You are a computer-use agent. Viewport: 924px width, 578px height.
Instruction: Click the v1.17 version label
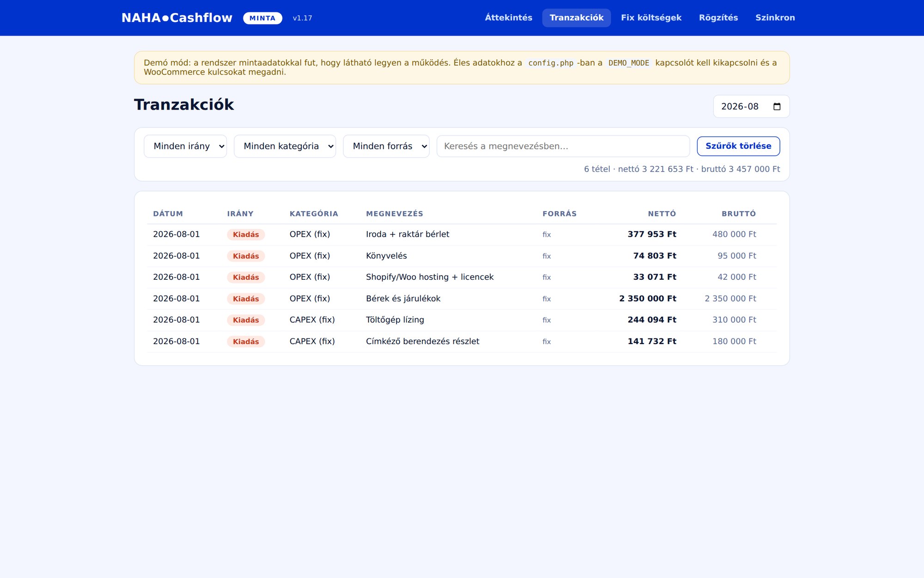[302, 18]
